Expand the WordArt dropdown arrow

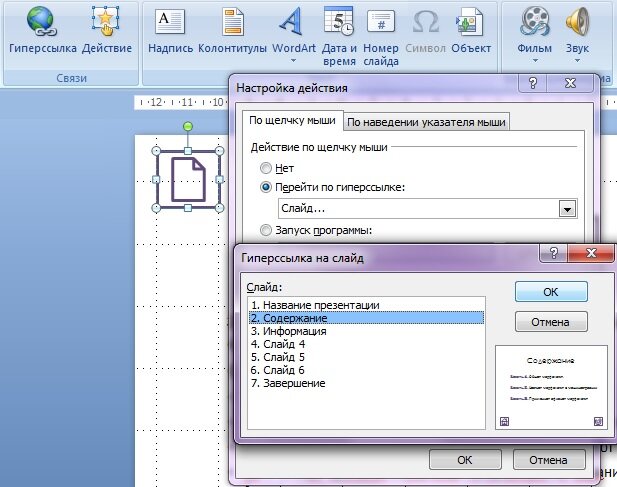click(x=294, y=61)
